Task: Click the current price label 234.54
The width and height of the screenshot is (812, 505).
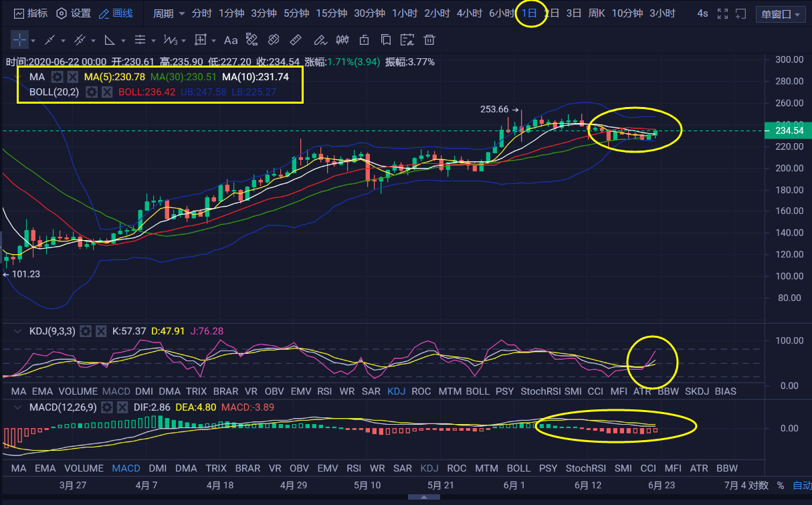Action: pyautogui.click(x=789, y=130)
